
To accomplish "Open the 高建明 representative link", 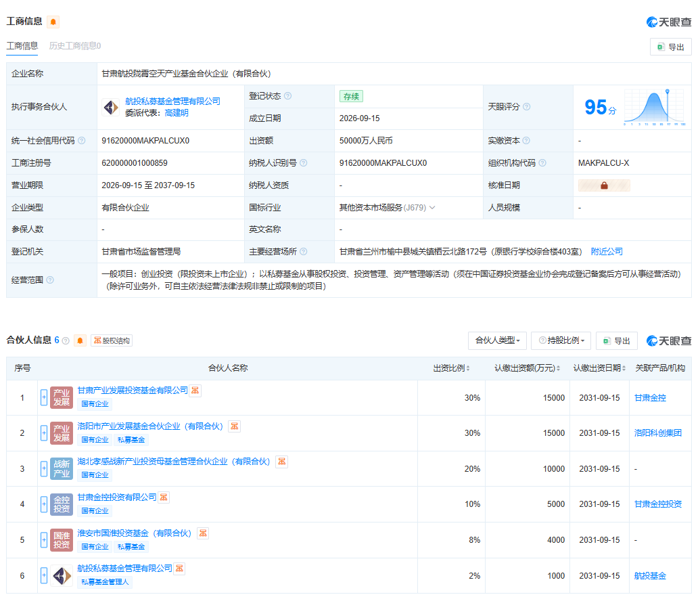I will tap(177, 113).
